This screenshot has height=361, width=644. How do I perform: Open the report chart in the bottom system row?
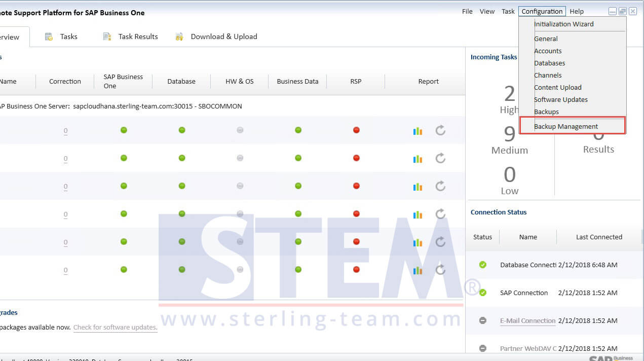tap(418, 270)
